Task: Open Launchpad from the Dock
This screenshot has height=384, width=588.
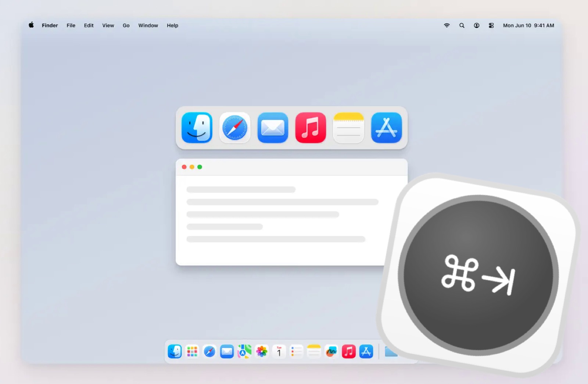Action: [192, 352]
